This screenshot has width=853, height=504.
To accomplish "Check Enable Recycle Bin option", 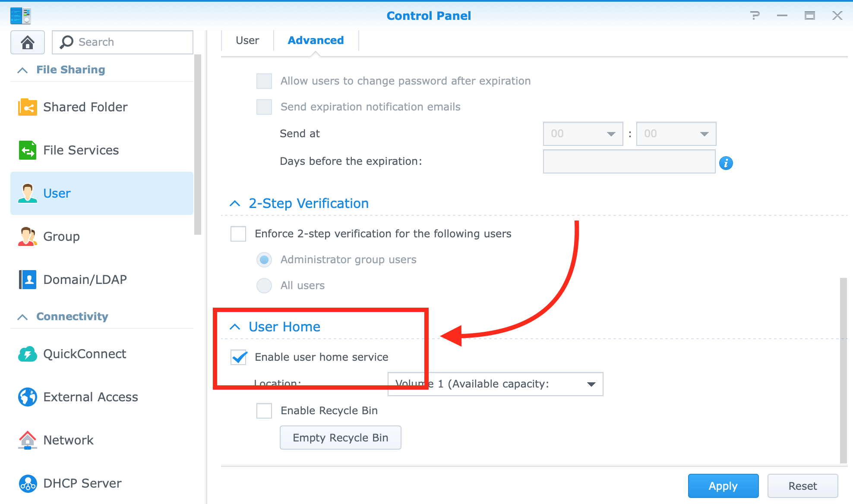I will click(264, 411).
